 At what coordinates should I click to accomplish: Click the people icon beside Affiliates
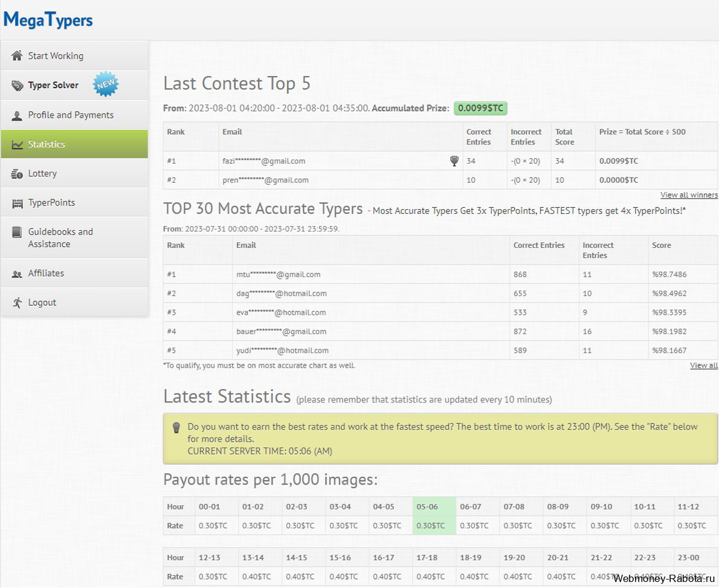(17, 274)
